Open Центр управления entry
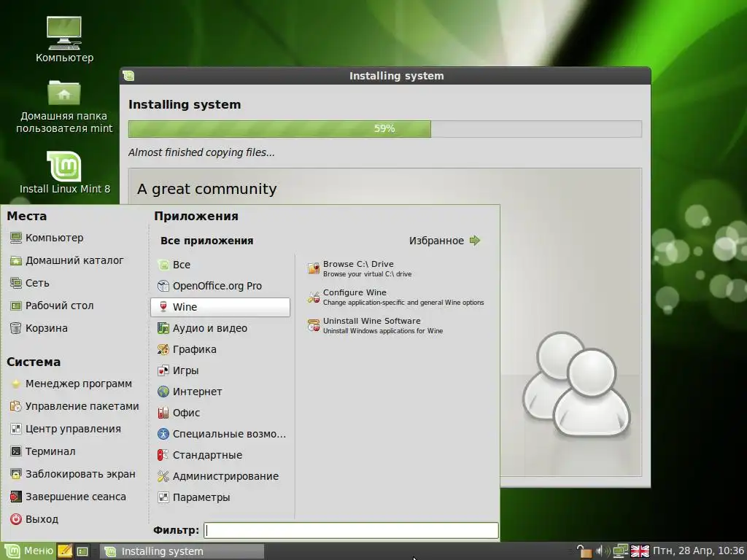Viewport: 747px width, 560px height. (x=66, y=429)
